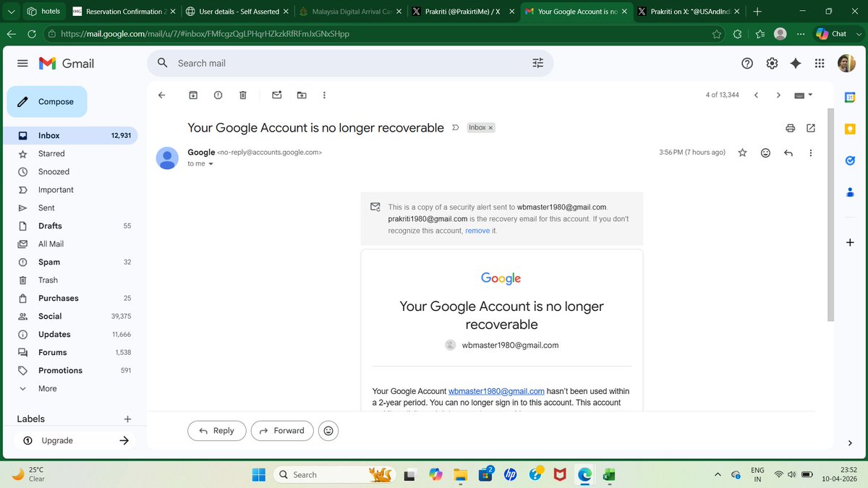Open the Copilot Chat button in Edge
Image resolution: width=868 pixels, height=488 pixels.
pyautogui.click(x=831, y=34)
